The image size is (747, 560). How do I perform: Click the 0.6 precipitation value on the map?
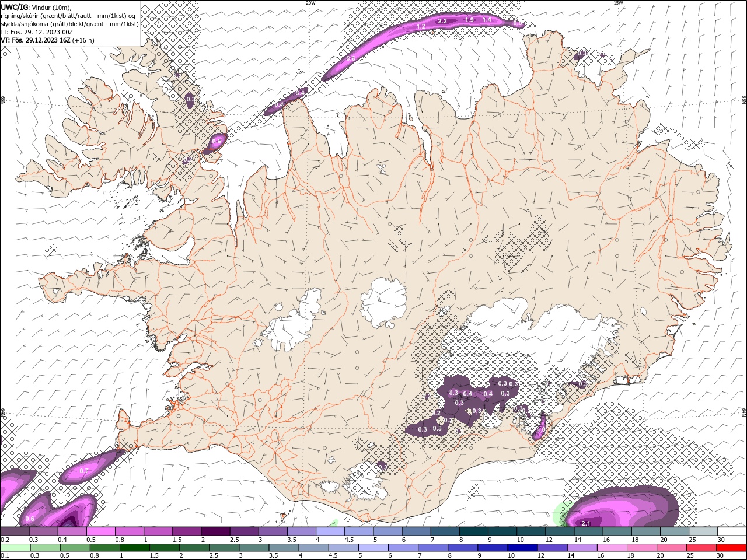30,519
